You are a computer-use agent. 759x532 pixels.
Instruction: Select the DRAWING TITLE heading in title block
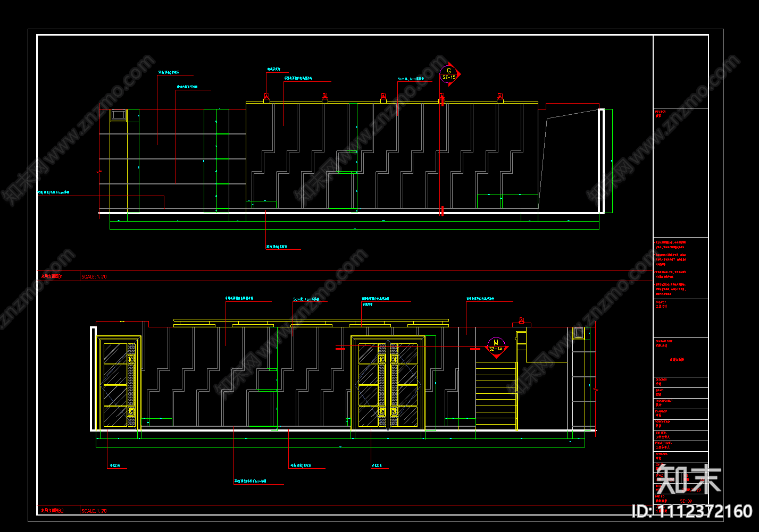(x=664, y=341)
